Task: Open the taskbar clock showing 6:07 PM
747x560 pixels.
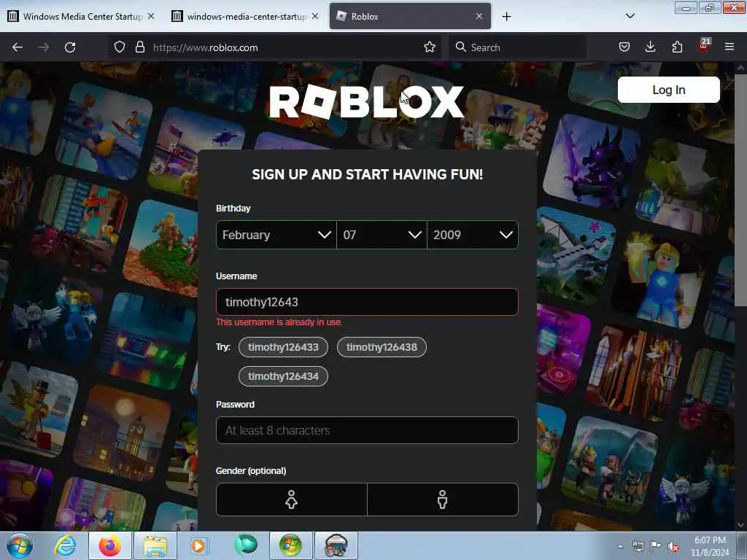Action: point(710,546)
